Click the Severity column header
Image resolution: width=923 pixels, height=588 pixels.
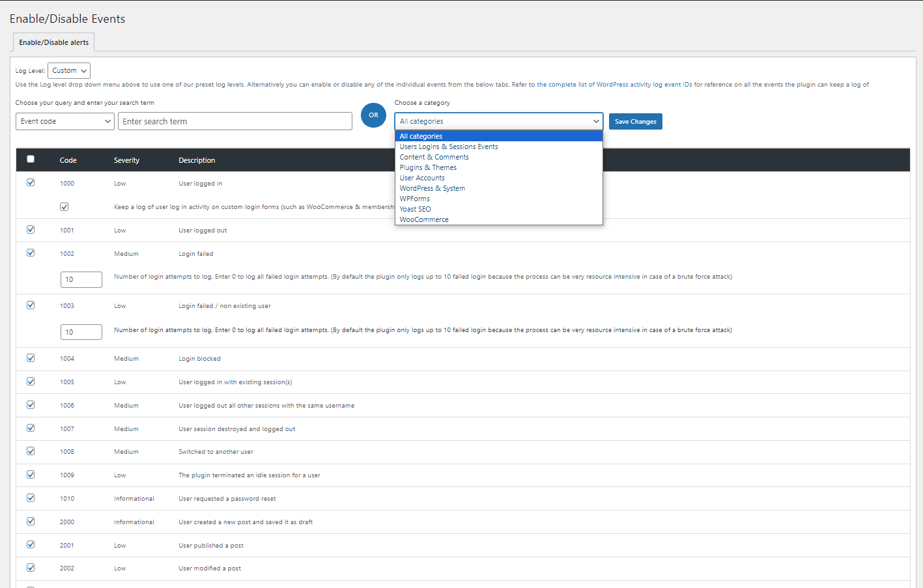[126, 160]
